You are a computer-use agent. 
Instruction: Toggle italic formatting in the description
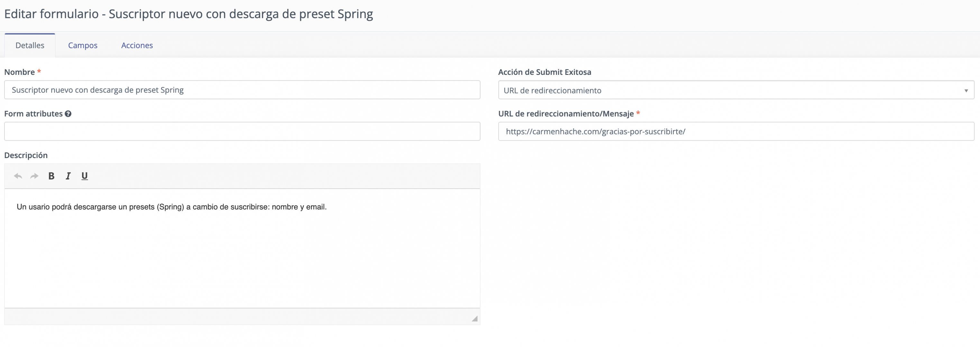pyautogui.click(x=68, y=176)
